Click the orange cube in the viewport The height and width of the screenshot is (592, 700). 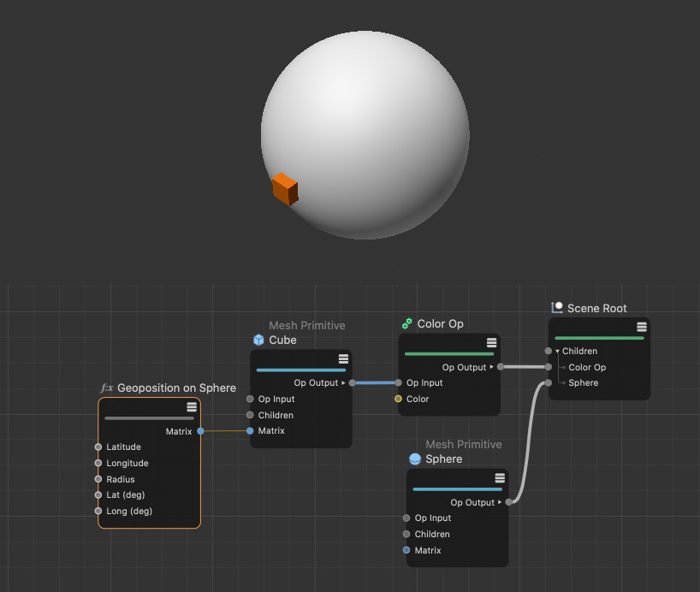[x=285, y=189]
